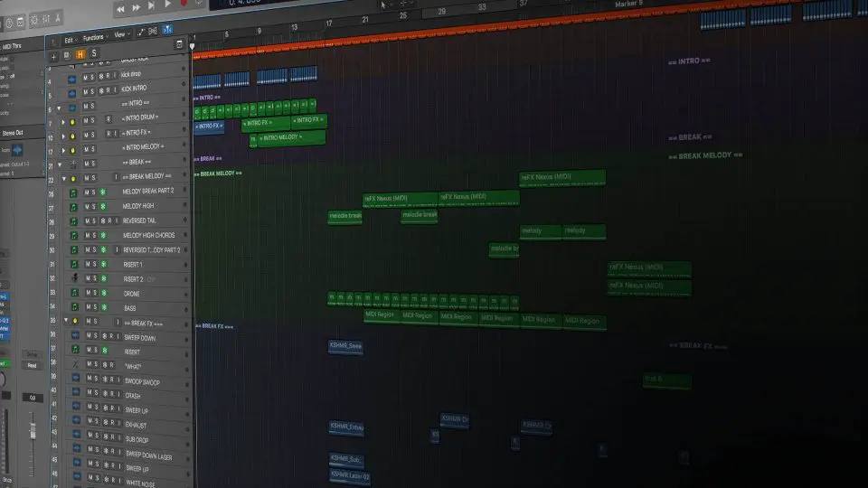Expand the INTRO MELODY track stack
Viewport: 868px width, 488px height.
pos(62,151)
